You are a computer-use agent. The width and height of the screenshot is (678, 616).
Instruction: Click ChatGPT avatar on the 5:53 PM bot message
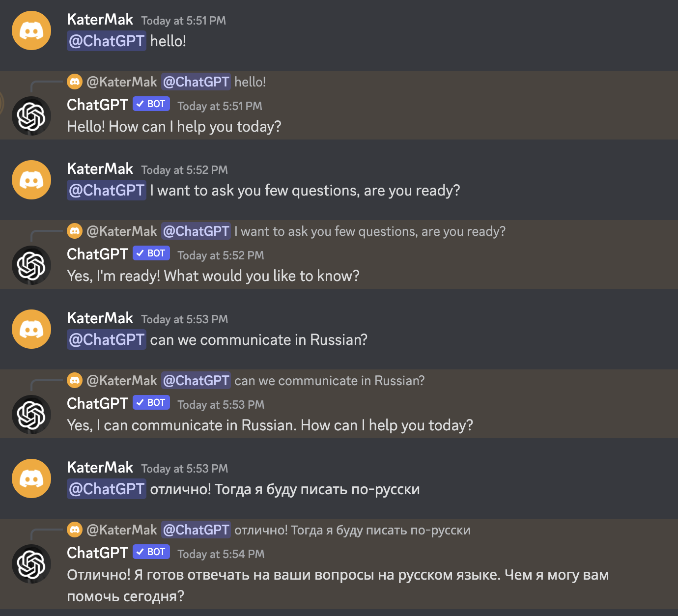click(31, 414)
